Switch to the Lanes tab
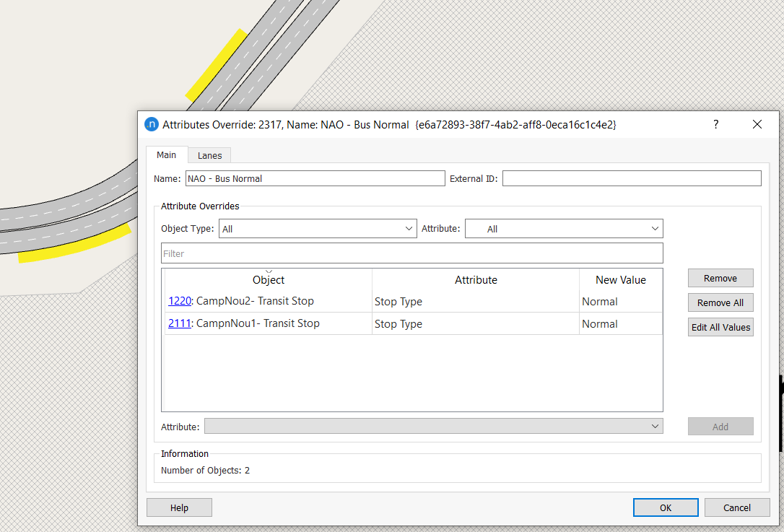This screenshot has height=532, width=784. pyautogui.click(x=210, y=155)
